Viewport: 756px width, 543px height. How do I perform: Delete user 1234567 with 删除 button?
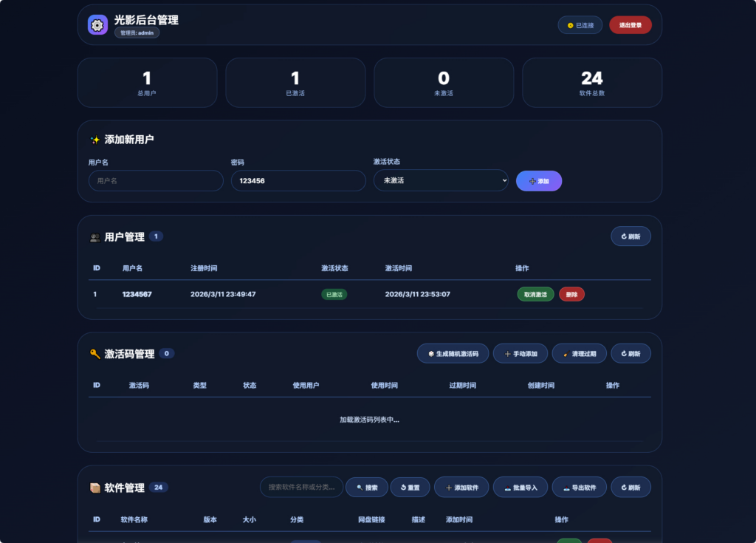571,293
